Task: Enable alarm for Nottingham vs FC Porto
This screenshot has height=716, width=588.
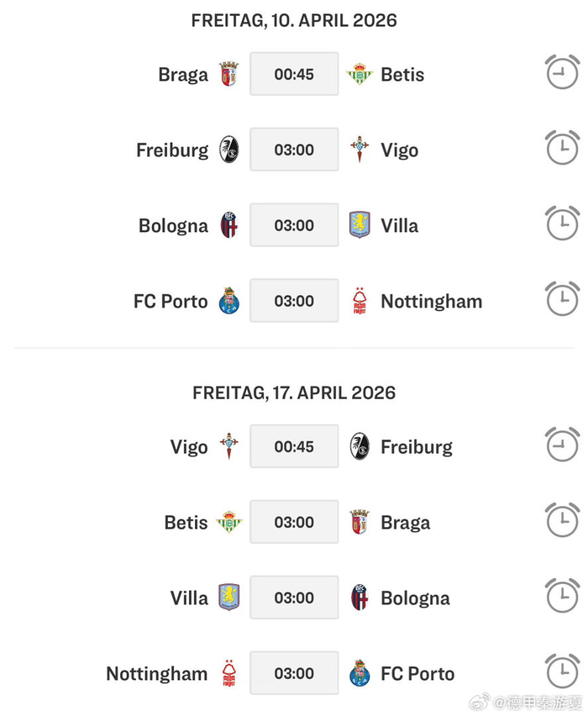Action: click(562, 672)
